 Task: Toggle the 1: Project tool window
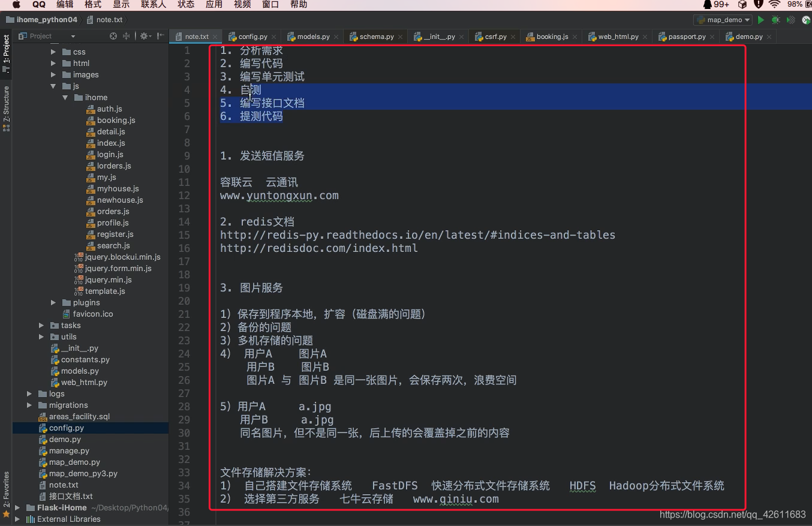[x=6, y=53]
